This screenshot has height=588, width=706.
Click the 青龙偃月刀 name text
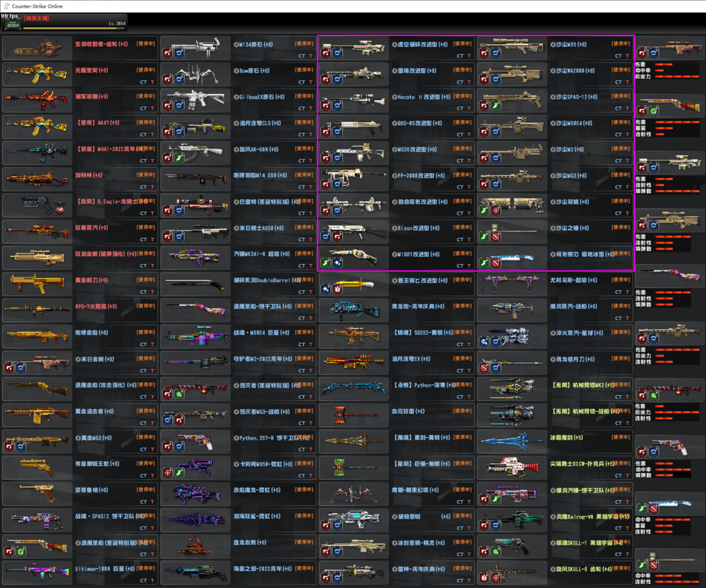575,359
